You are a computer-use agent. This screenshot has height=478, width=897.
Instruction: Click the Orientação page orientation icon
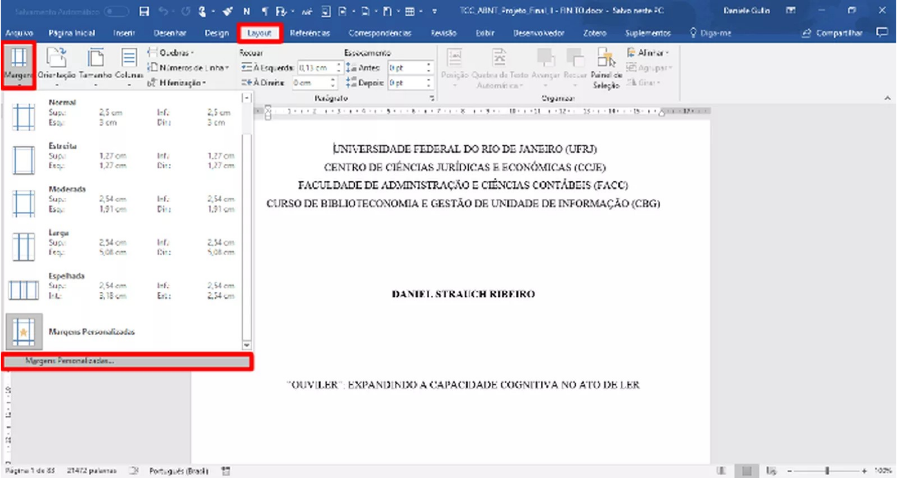point(56,66)
